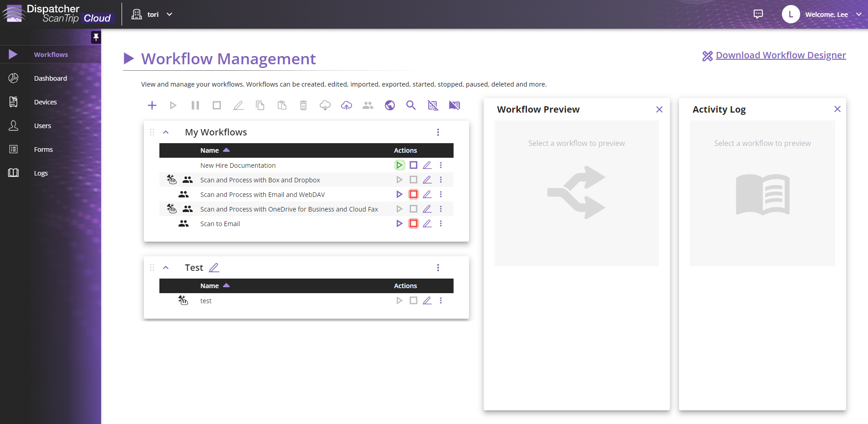Image resolution: width=868 pixels, height=424 pixels.
Task: Click the globe icon in the toolbar
Action: click(x=390, y=105)
